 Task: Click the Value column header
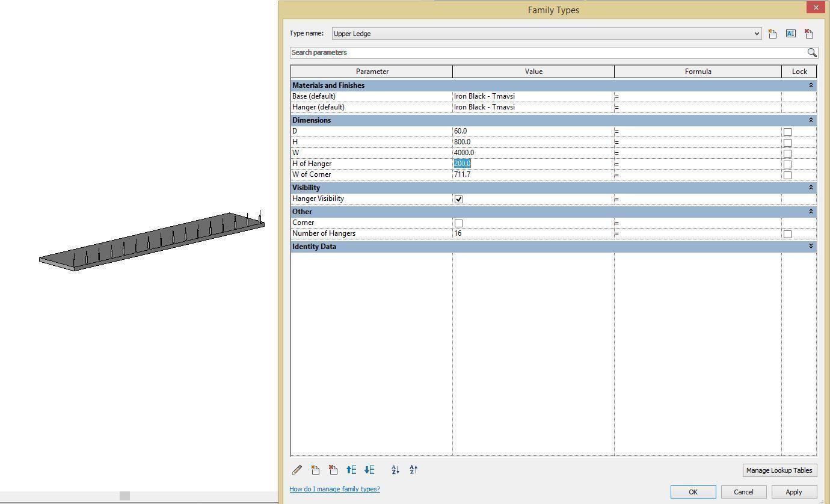tap(533, 72)
